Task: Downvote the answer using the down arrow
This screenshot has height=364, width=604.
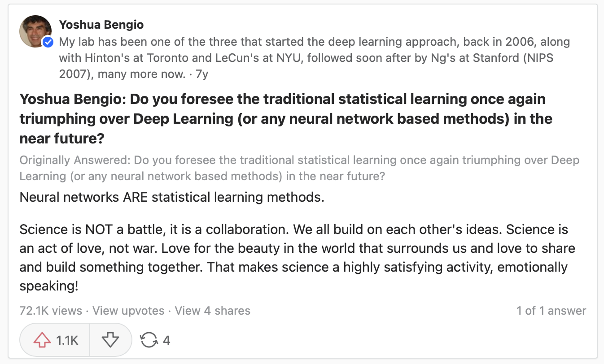Action: (110, 340)
